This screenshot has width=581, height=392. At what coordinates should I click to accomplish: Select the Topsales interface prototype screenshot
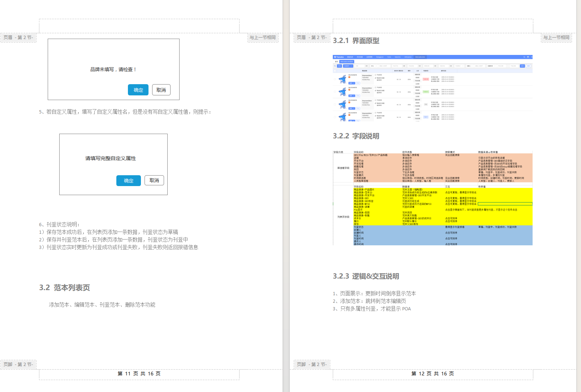click(432, 88)
